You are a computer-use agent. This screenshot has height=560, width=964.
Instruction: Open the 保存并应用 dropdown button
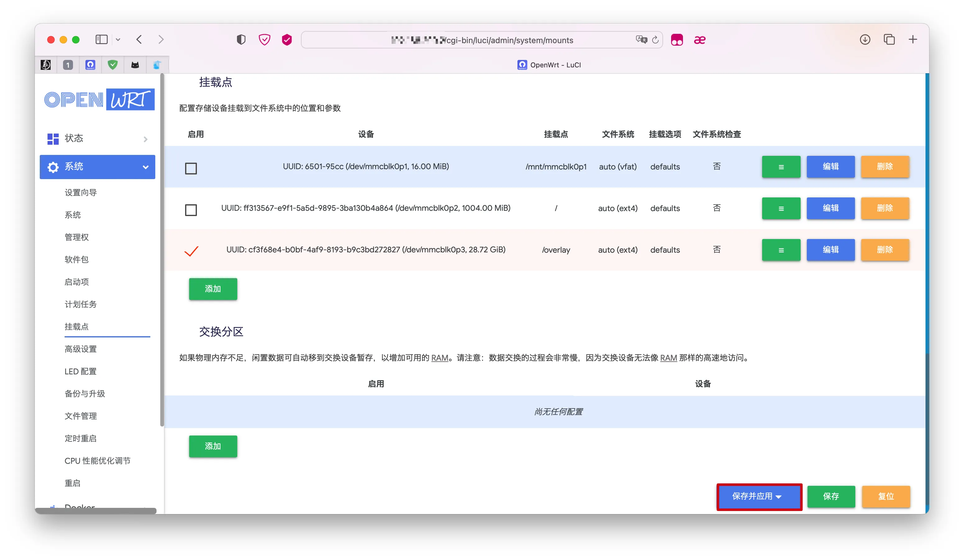pyautogui.click(x=759, y=497)
